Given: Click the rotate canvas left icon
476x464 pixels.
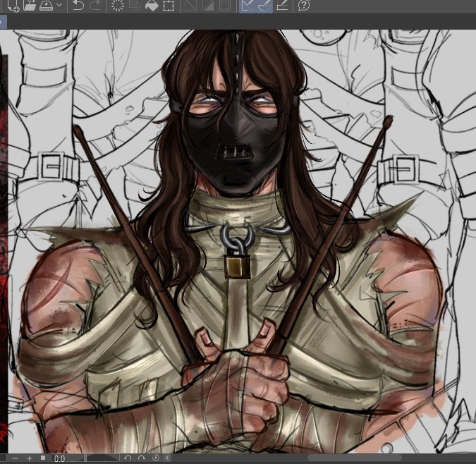Looking at the screenshot, I should tap(128, 458).
